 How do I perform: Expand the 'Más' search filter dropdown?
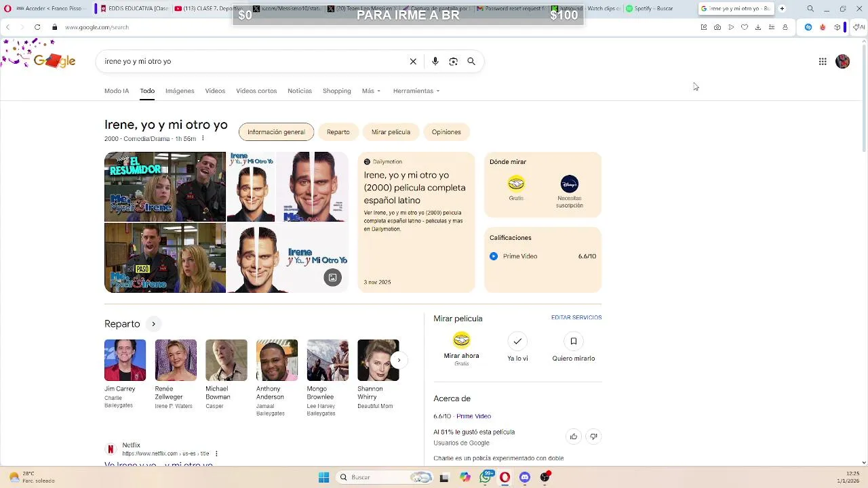(x=371, y=91)
